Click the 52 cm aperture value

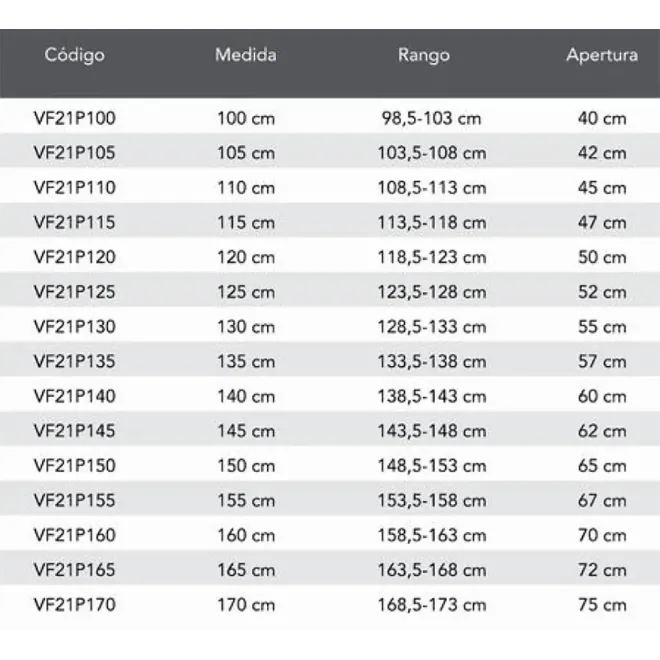(x=602, y=292)
